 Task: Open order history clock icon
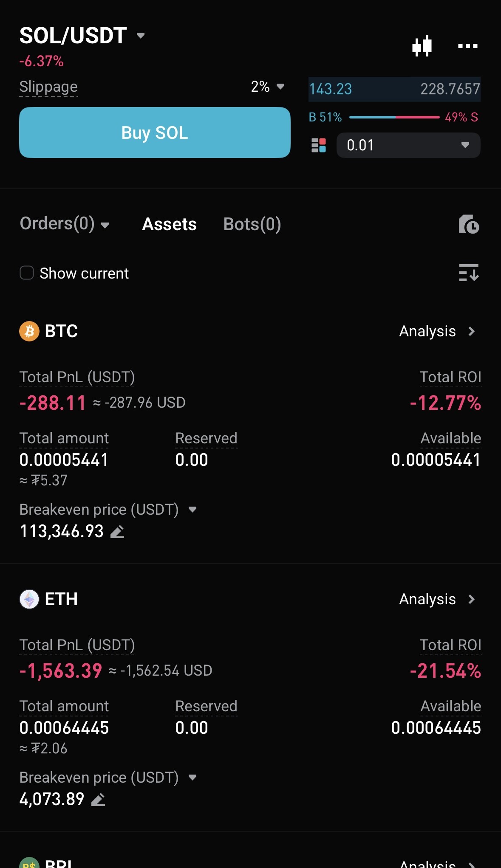(468, 224)
